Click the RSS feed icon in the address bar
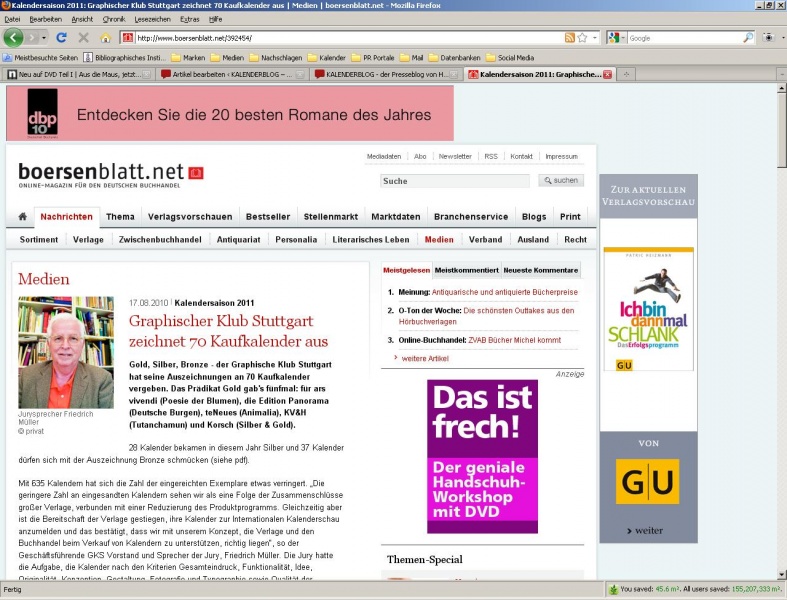 click(x=569, y=38)
